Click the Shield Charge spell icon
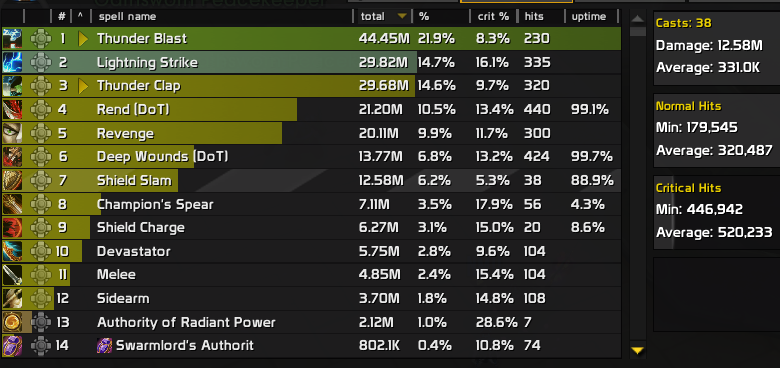This screenshot has width=780, height=368. (12, 227)
